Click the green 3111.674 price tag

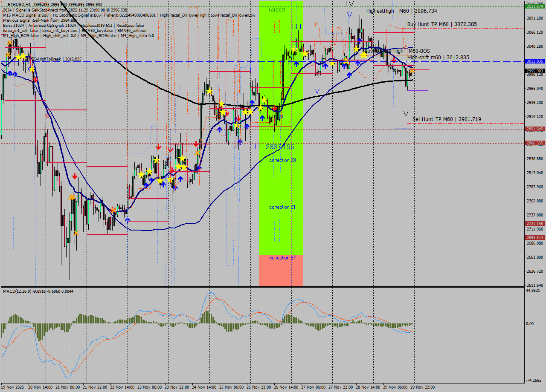coord(534,6)
